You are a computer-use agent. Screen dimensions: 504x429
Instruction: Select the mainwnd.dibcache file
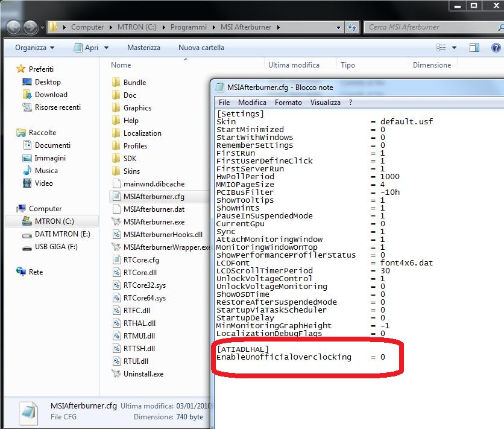tap(148, 184)
